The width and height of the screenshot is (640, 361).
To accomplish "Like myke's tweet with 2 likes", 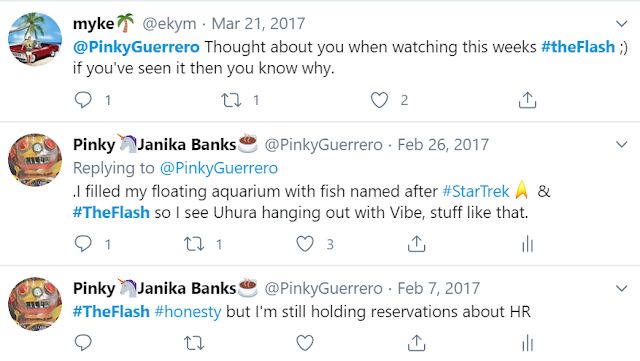I will point(379,100).
